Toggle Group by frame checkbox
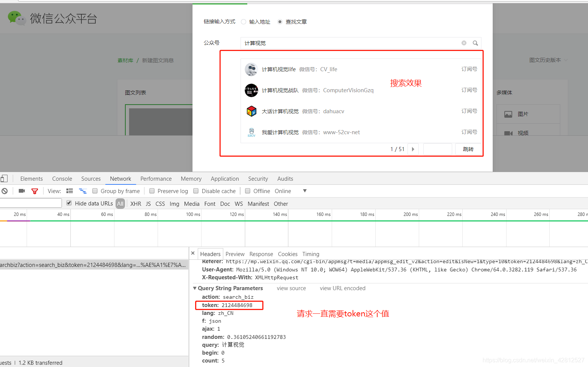 (95, 191)
